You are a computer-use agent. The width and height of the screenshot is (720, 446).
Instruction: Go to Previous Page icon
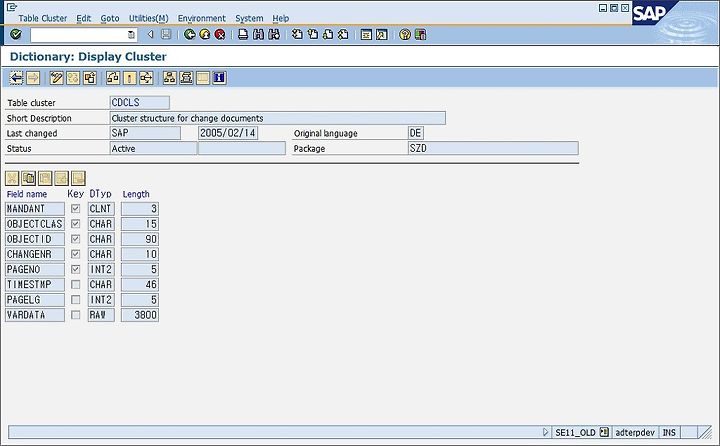click(313, 34)
